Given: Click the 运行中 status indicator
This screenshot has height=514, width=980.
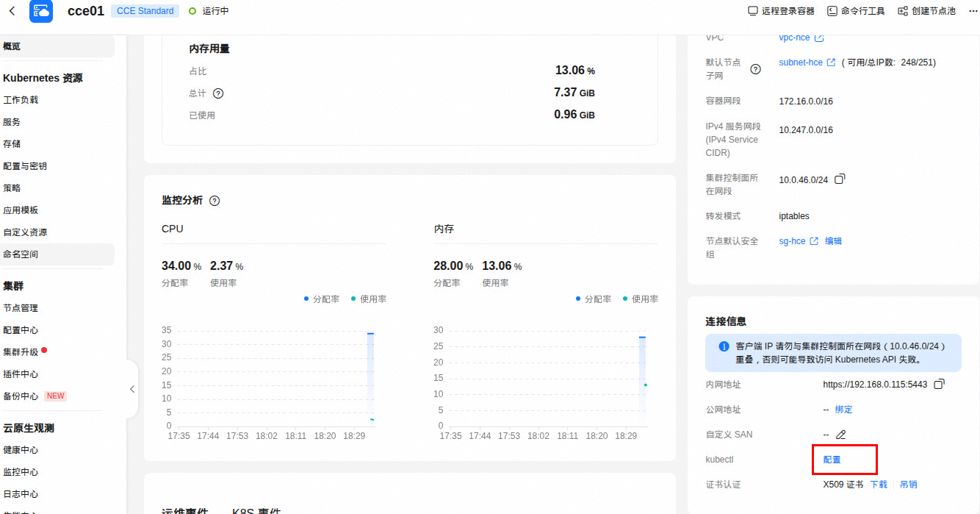Looking at the screenshot, I should pos(209,11).
